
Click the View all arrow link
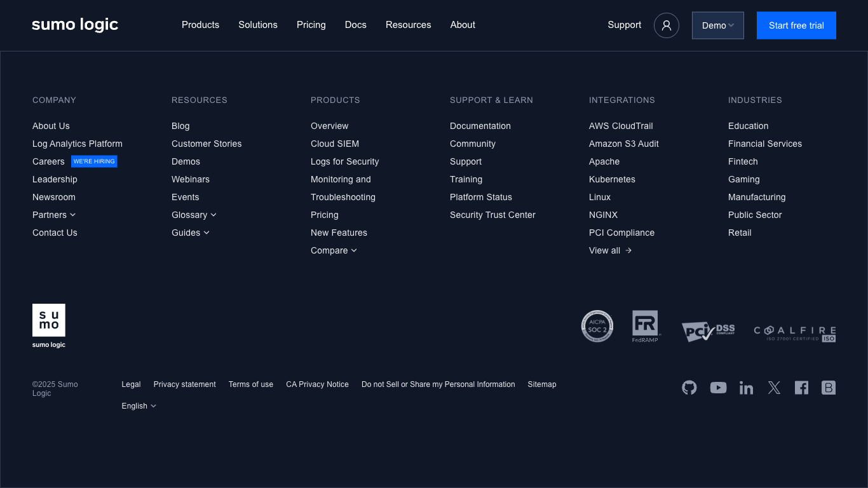point(611,250)
